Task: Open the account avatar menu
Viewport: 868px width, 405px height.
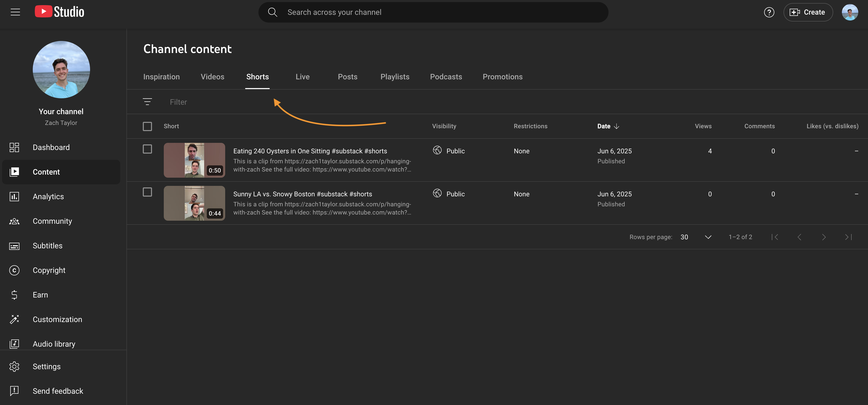Action: [850, 12]
